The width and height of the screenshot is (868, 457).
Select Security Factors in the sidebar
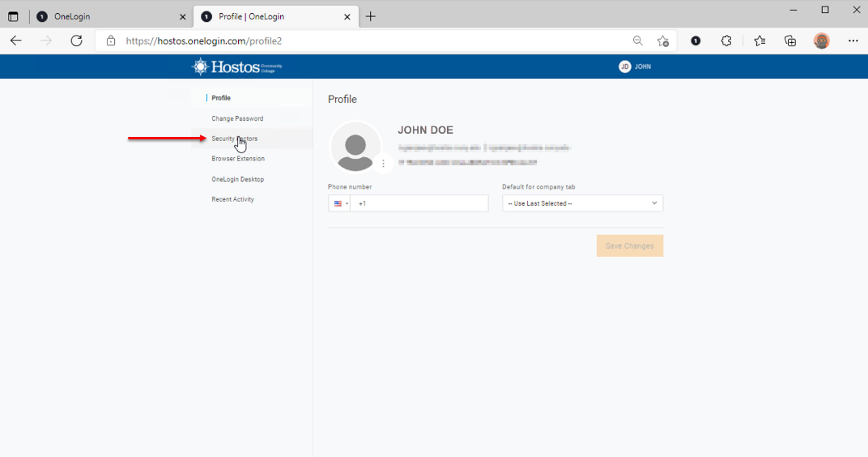tap(235, 139)
